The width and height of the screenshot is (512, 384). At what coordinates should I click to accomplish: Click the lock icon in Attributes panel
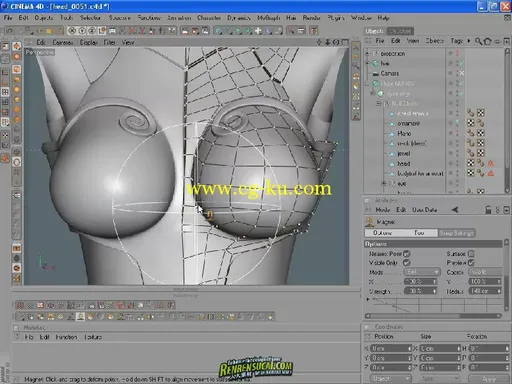click(x=488, y=210)
